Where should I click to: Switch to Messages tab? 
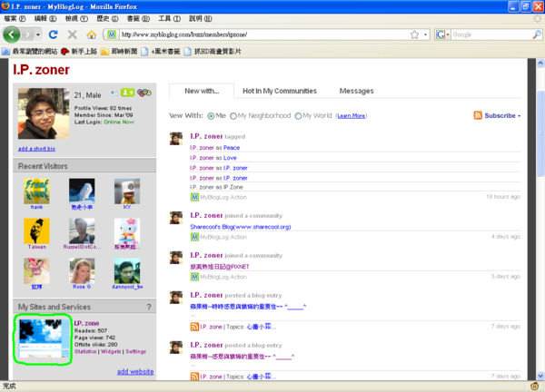tap(356, 91)
